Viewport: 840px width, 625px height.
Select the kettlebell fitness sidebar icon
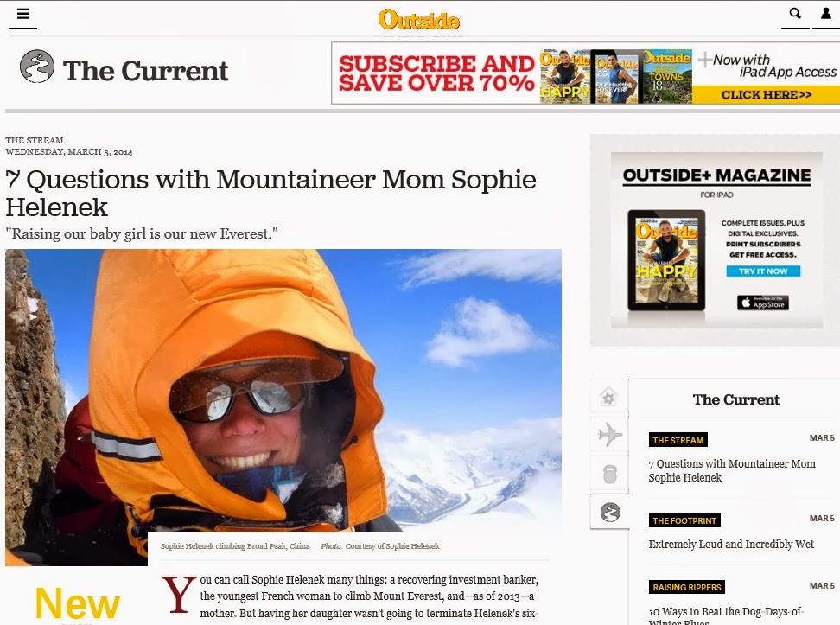click(609, 474)
